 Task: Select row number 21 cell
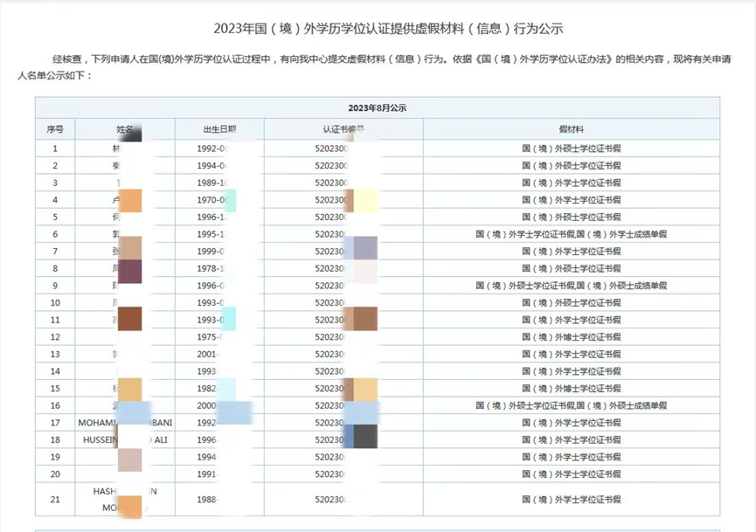[55, 500]
